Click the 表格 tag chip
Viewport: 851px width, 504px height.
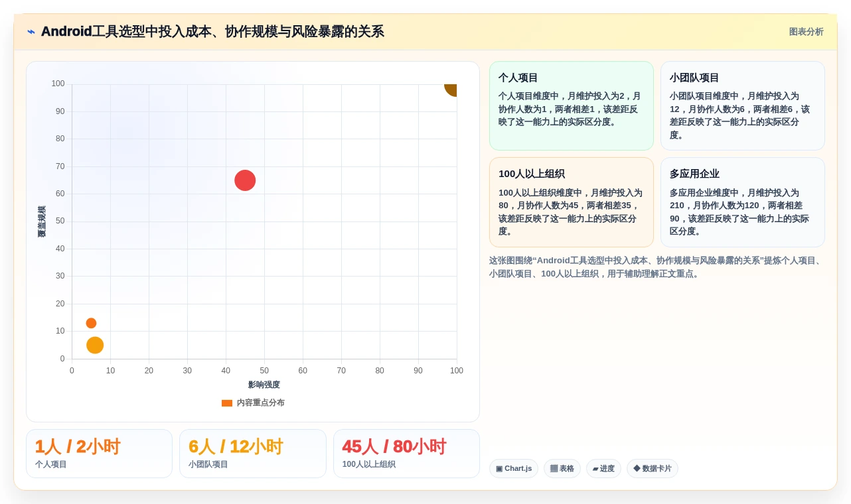[x=562, y=469]
